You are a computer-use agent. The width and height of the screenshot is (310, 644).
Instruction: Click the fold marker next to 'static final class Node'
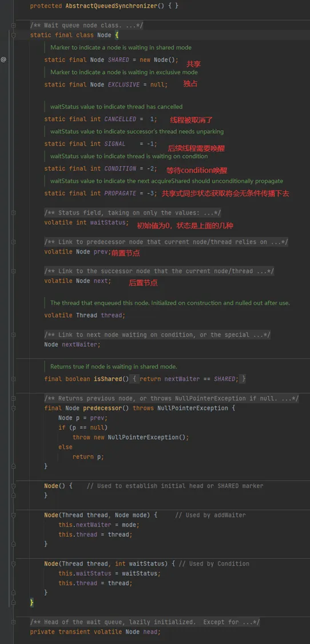pyautogui.click(x=14, y=35)
